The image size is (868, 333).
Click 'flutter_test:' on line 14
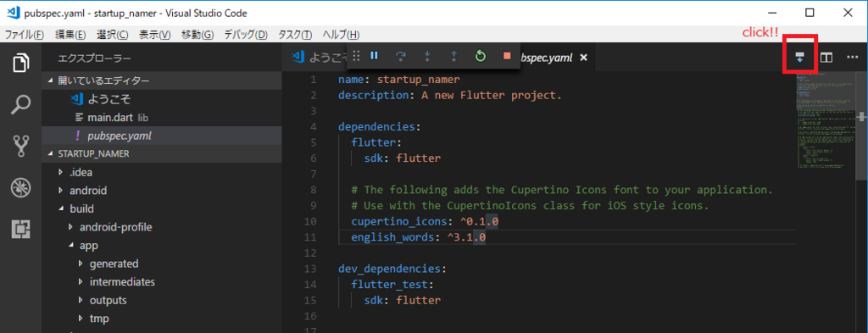click(x=392, y=285)
